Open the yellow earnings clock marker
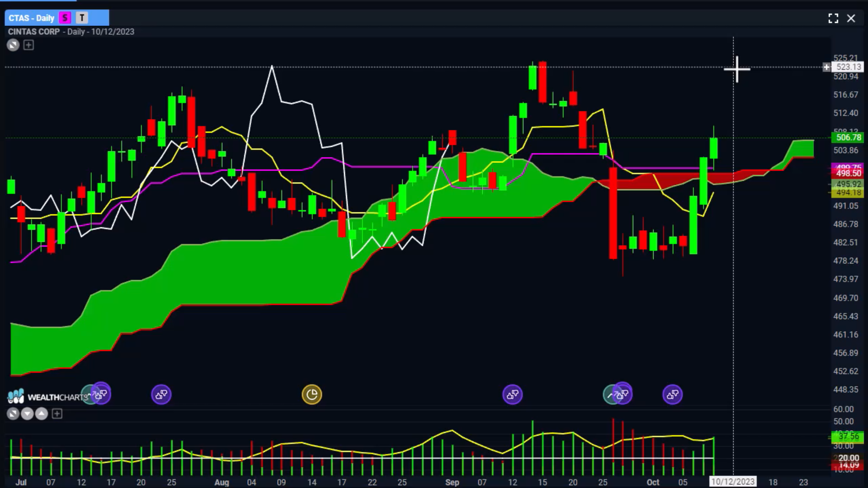The width and height of the screenshot is (868, 488). [312, 394]
